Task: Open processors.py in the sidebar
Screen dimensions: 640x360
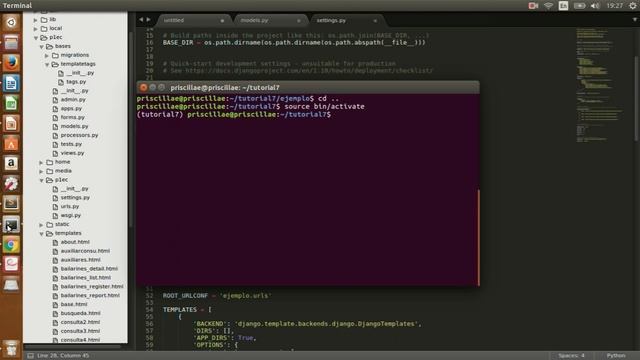Action: [x=79, y=135]
